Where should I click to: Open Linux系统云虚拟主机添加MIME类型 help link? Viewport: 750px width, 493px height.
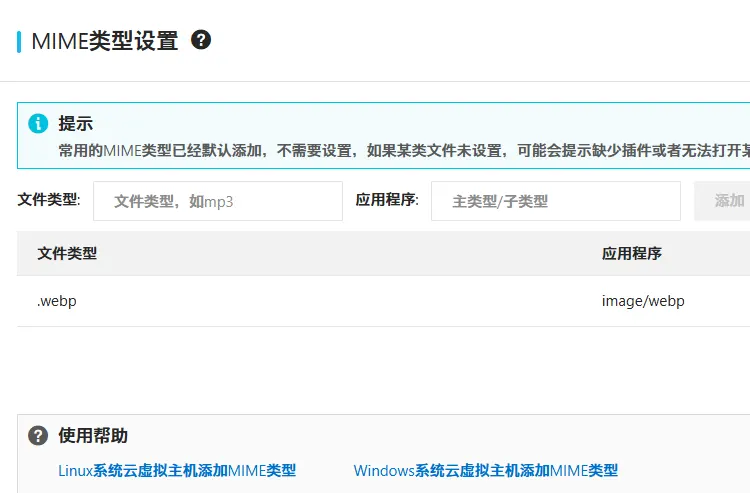point(177,470)
